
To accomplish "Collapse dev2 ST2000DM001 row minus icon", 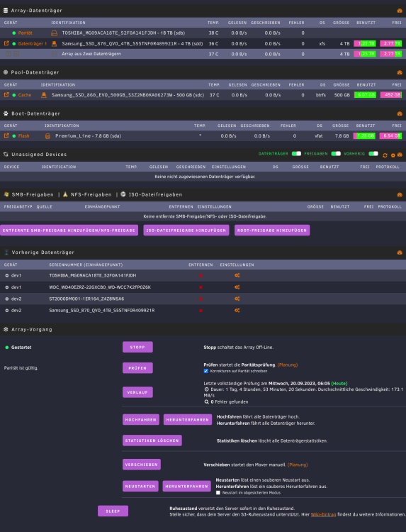I will (7, 299).
